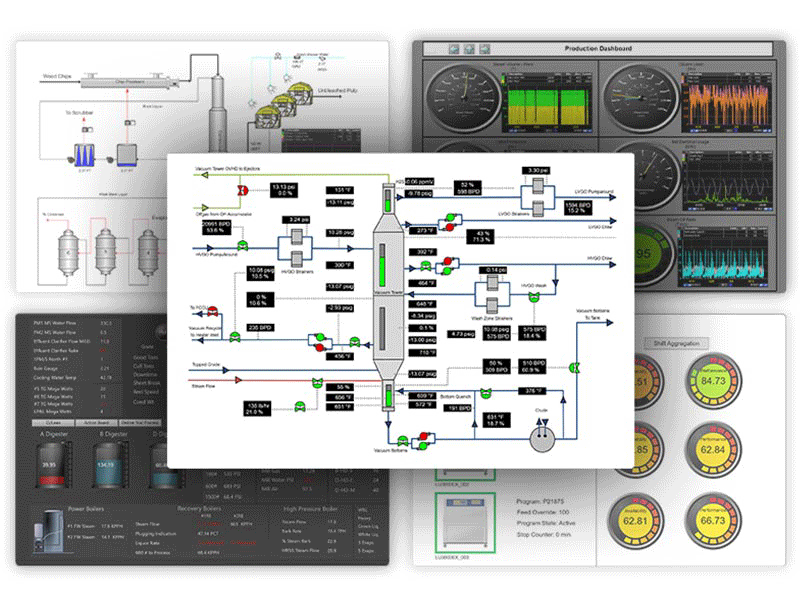Click the 13.13 psi readout box

[283, 190]
